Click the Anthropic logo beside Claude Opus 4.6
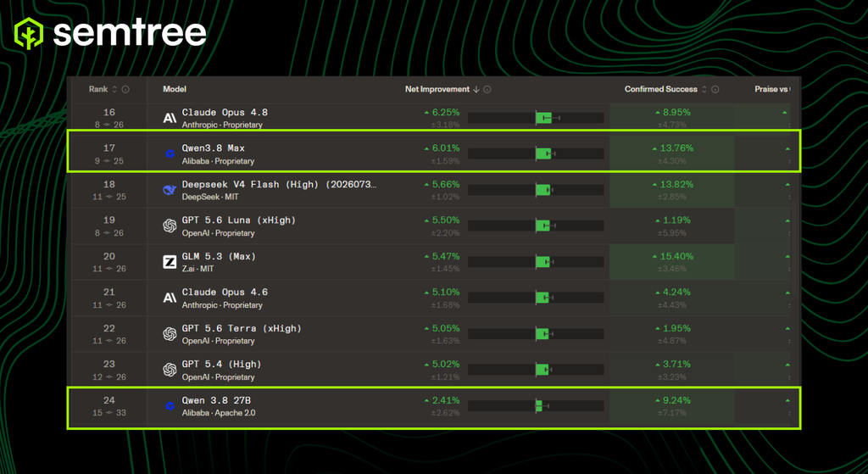This screenshot has height=474, width=868. 170,298
